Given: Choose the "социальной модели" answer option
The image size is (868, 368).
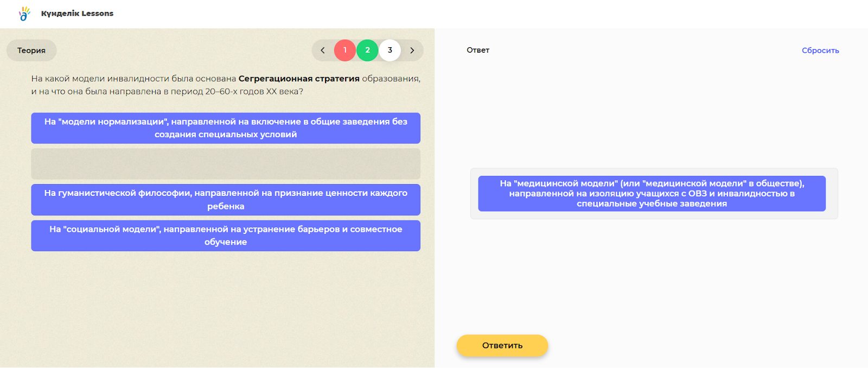Looking at the screenshot, I should point(226,236).
